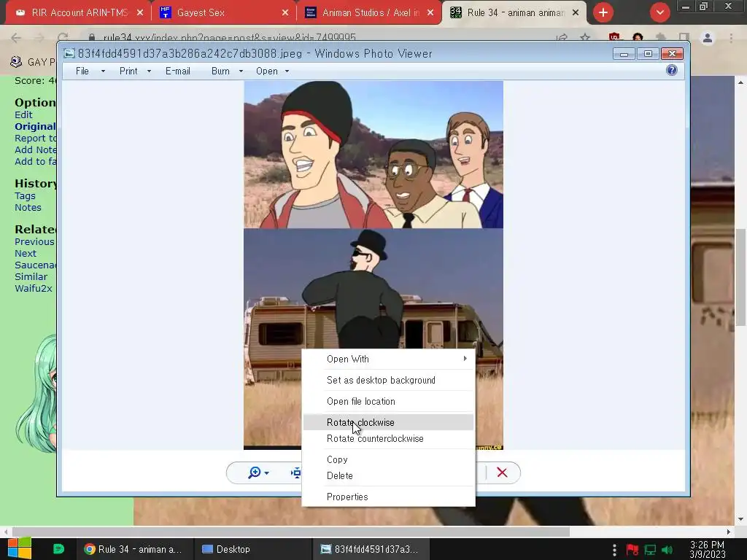Open Photo Viewer help icon
Image resolution: width=747 pixels, height=560 pixels.
tap(671, 71)
